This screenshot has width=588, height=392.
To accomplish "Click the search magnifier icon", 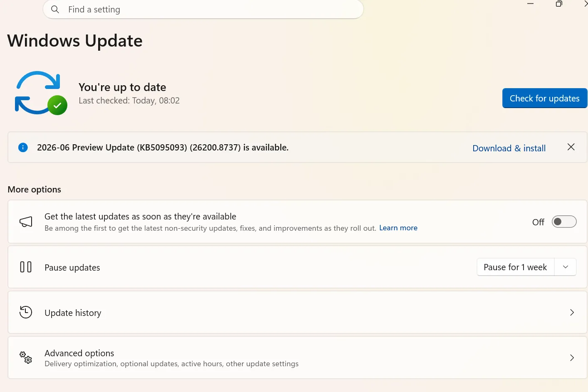I will coord(55,9).
